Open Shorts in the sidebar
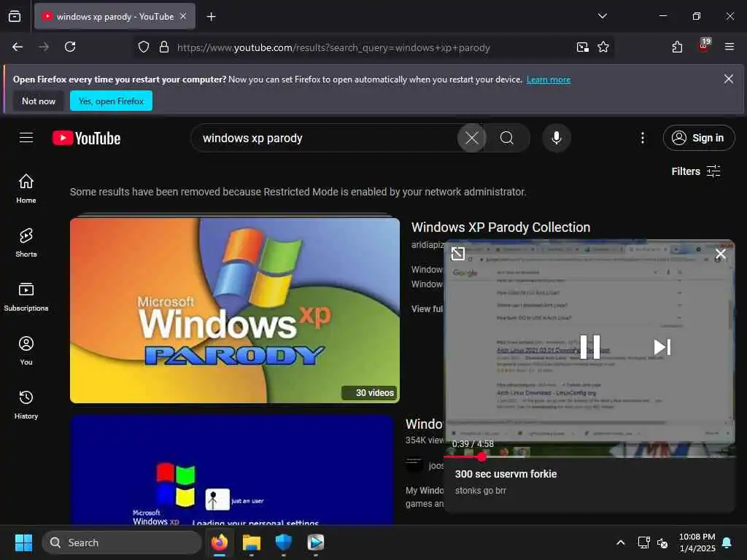 point(26,242)
